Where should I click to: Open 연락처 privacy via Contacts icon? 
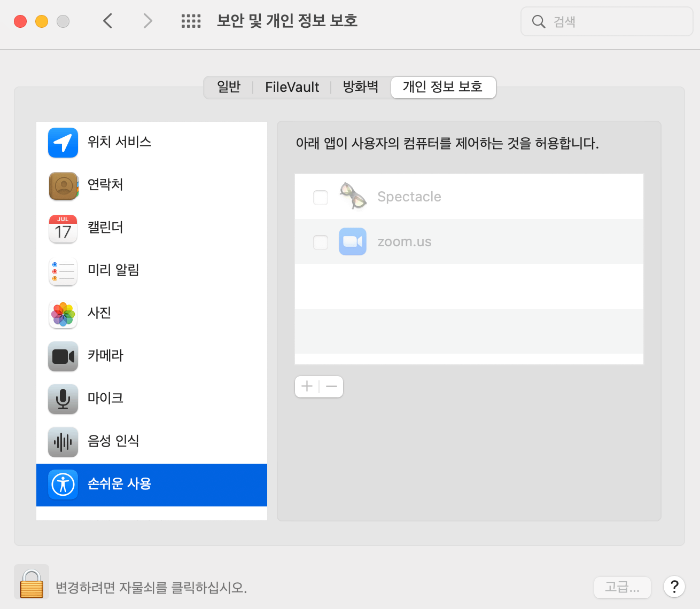tap(63, 185)
